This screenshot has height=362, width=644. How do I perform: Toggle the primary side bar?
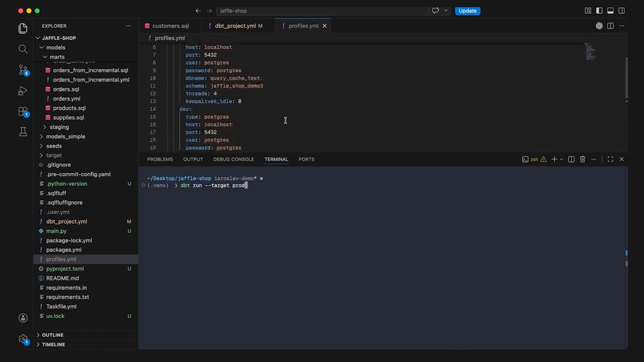click(599, 11)
